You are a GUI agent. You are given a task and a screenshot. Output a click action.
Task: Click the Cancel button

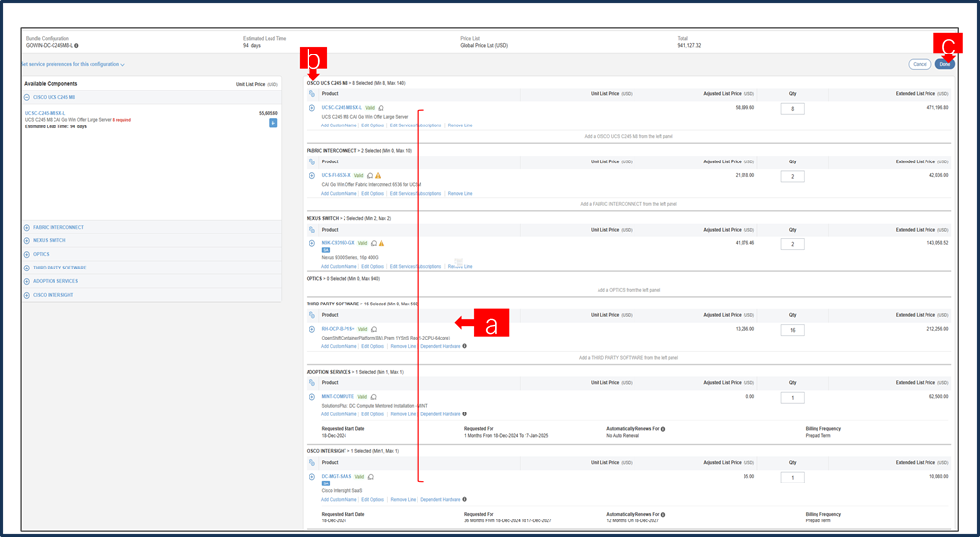click(920, 64)
